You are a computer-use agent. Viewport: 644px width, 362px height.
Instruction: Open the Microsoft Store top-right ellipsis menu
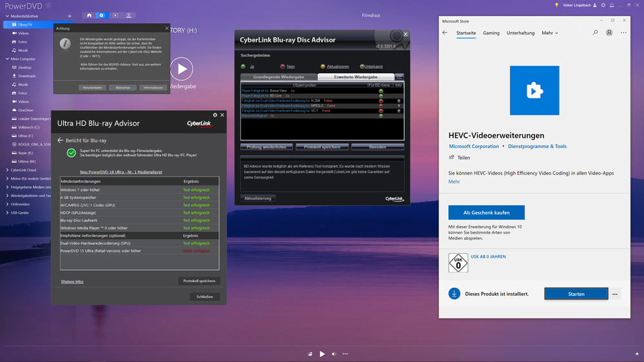(x=623, y=32)
